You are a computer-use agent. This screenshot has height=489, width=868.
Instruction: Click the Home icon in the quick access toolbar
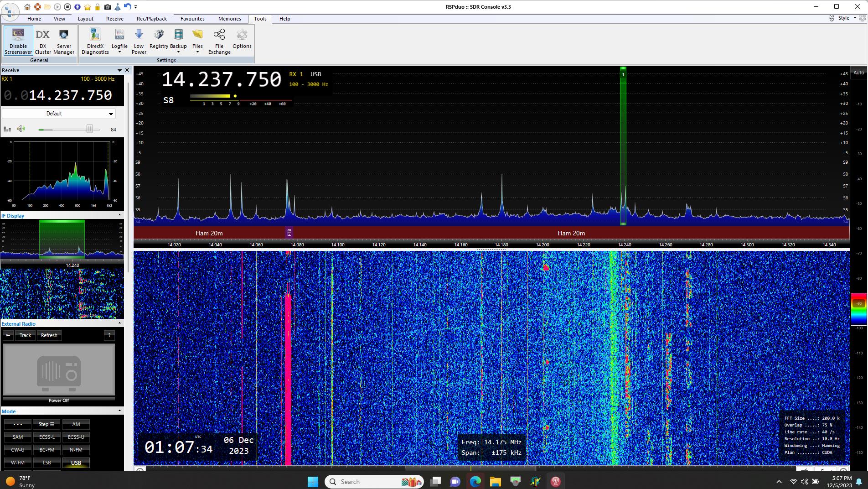click(27, 7)
